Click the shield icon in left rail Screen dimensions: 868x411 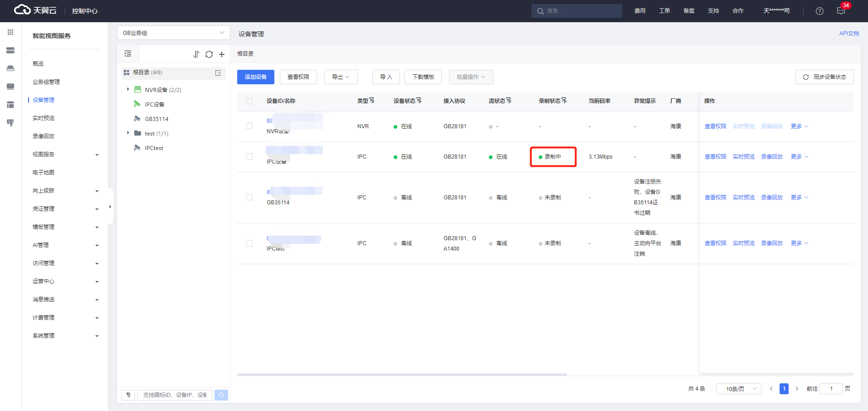[10, 123]
